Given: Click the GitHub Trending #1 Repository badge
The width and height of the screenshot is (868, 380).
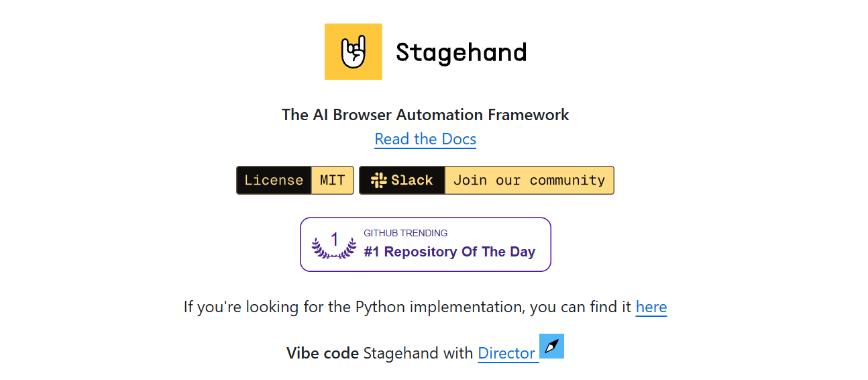Looking at the screenshot, I should pyautogui.click(x=425, y=244).
